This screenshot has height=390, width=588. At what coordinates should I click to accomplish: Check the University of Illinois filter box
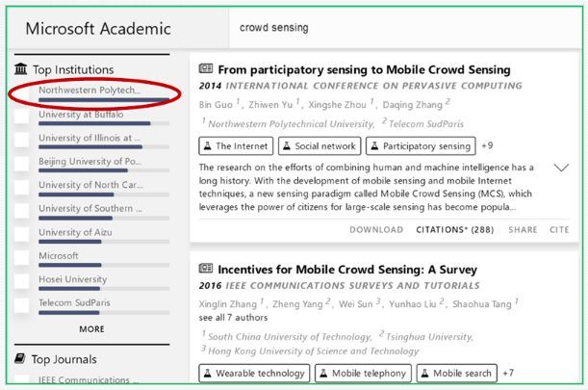[21, 140]
